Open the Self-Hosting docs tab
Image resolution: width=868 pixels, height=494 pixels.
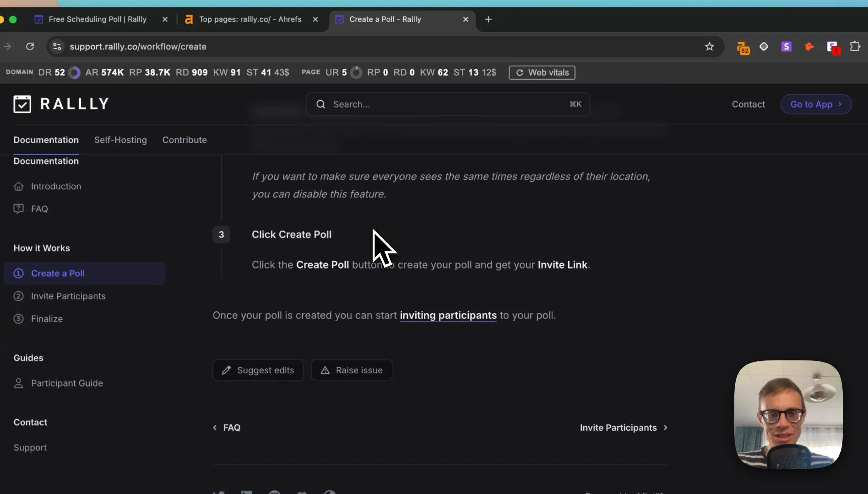pyautogui.click(x=120, y=140)
